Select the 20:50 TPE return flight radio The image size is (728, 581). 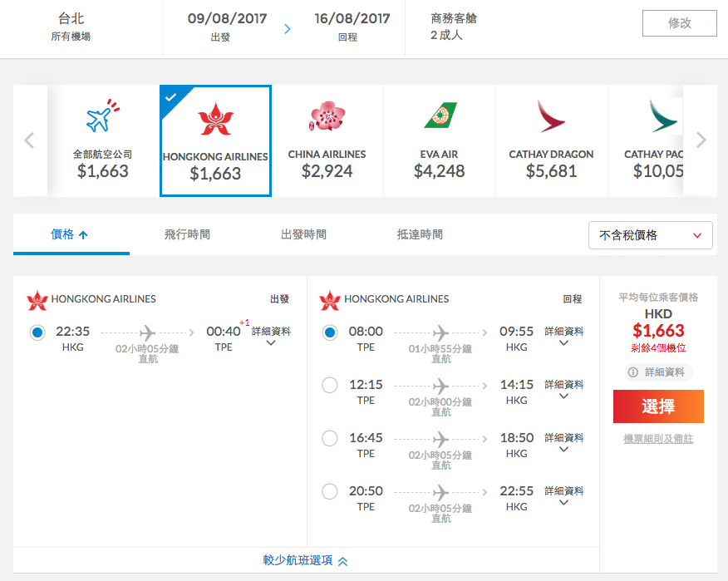pos(330,491)
